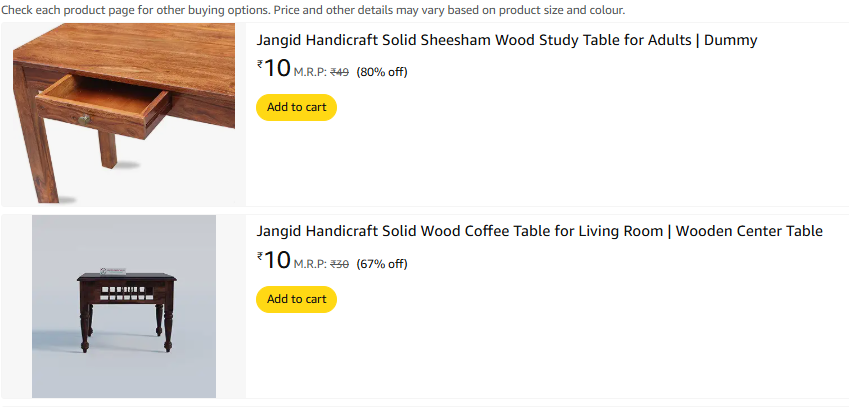Click the brass drawer knob in study table photo

(x=85, y=120)
